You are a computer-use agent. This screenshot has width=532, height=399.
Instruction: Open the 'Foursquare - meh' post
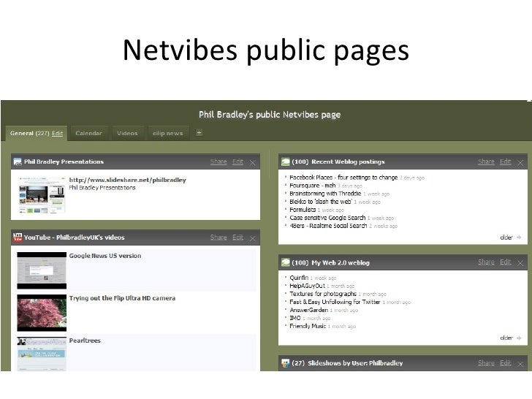(x=313, y=186)
